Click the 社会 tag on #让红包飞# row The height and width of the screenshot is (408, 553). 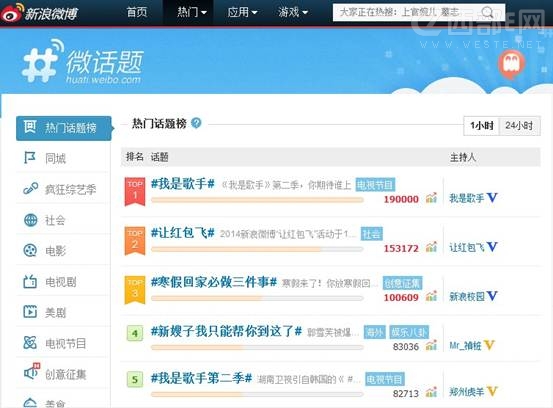click(372, 234)
